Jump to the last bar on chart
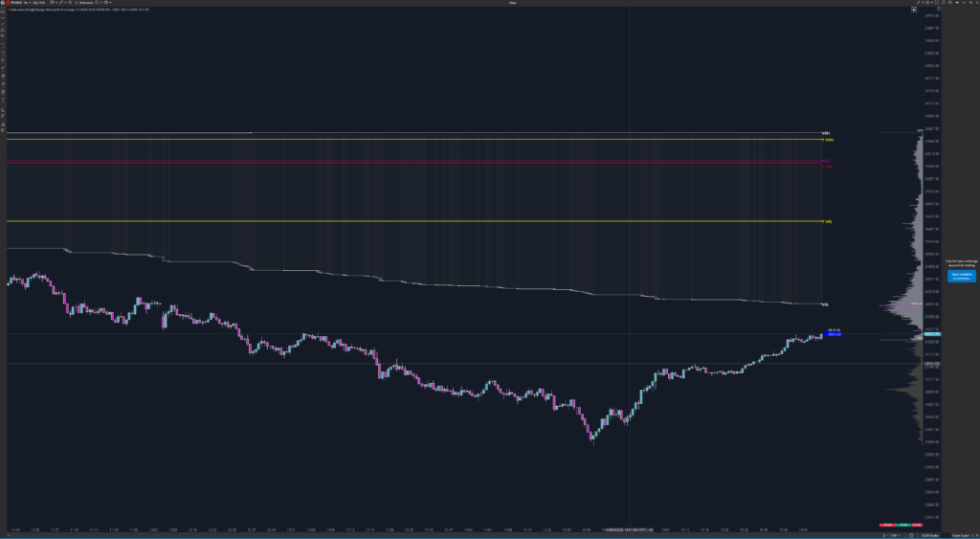980x539 pixels. point(914,10)
